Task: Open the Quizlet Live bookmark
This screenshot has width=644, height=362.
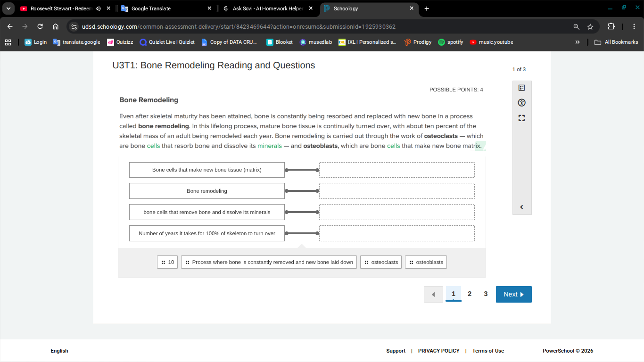Action: [167, 42]
